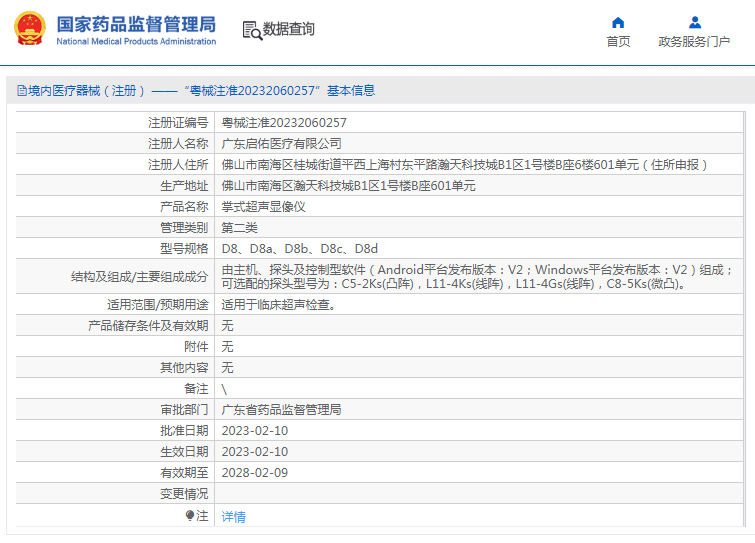Screen dimensions: 755x543
Task: Click the 有效期至 label
Action: (184, 473)
